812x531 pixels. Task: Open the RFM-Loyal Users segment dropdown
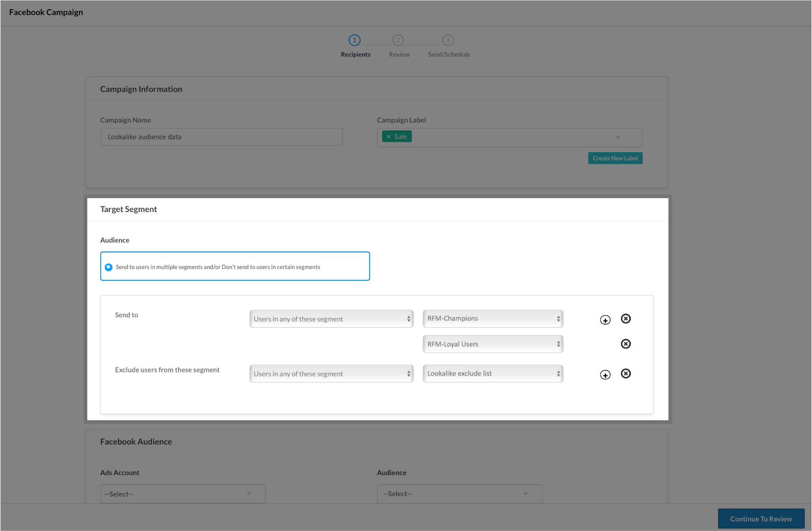(x=493, y=344)
